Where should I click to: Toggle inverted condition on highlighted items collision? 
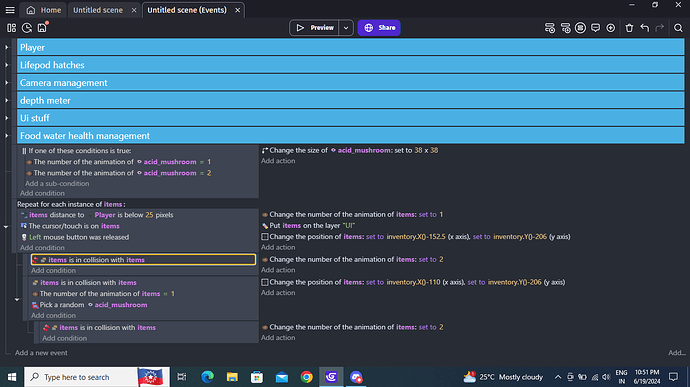[x=35, y=260]
